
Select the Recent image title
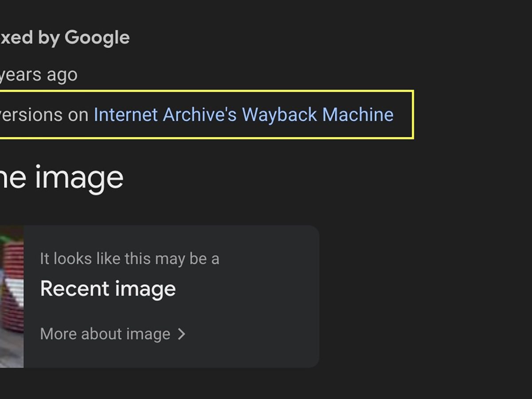108,289
